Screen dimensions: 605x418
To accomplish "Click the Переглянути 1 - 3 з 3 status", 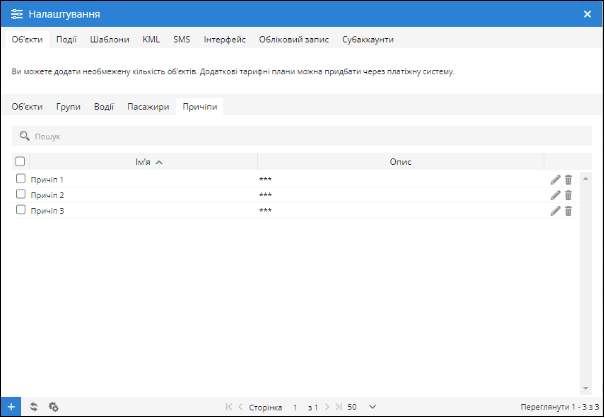I will pyautogui.click(x=559, y=407).
